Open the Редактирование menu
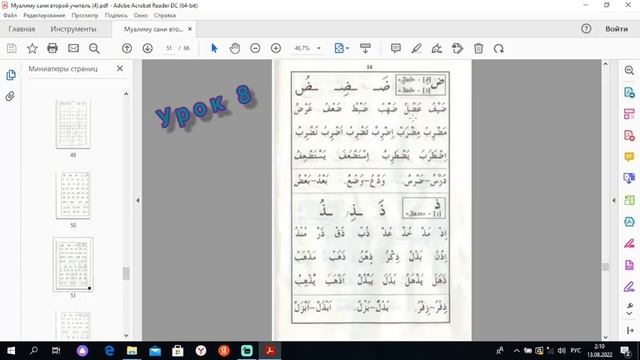Viewport: 640px width, 360px height. point(44,15)
